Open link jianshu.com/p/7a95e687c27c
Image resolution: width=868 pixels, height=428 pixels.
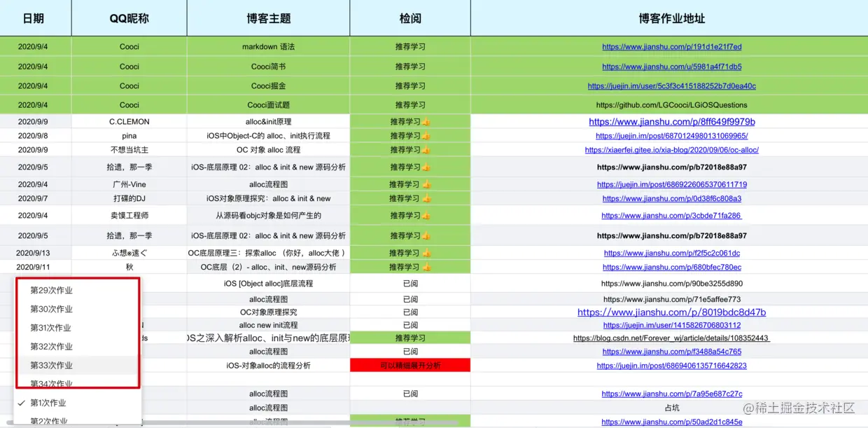(671, 394)
